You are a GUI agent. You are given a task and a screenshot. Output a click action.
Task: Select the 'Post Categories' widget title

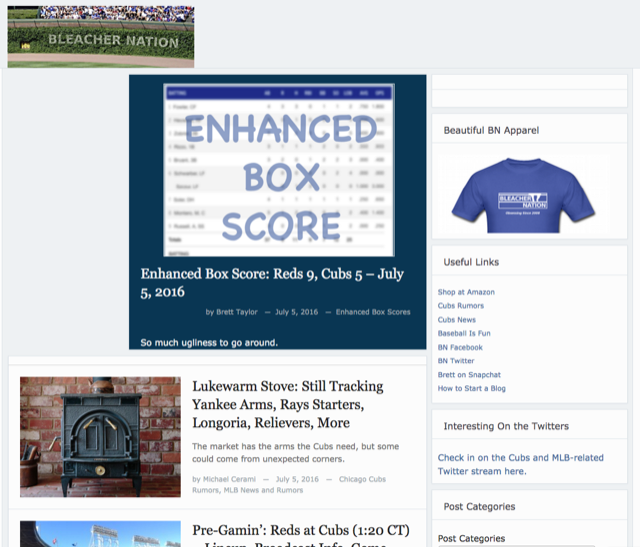480,507
